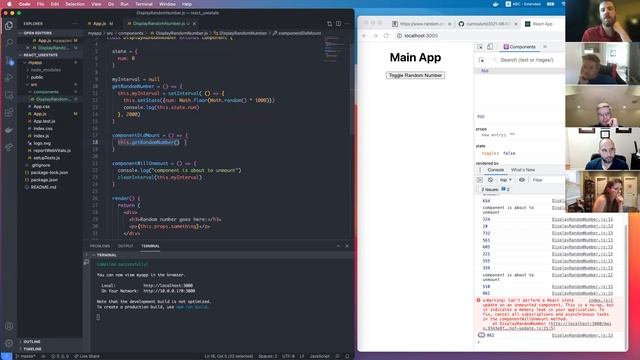
Task: Click the React select-element picker icon
Action: pyautogui.click(x=482, y=60)
